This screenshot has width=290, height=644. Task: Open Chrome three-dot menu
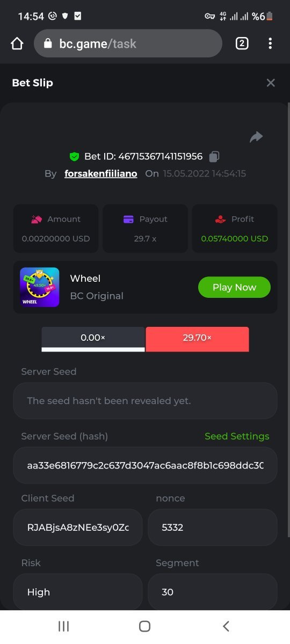(270, 43)
